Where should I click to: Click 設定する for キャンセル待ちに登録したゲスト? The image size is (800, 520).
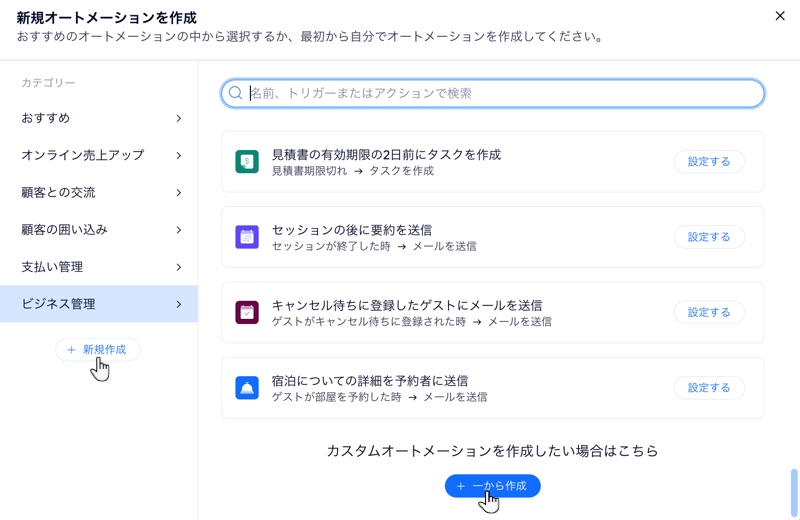[x=709, y=312]
